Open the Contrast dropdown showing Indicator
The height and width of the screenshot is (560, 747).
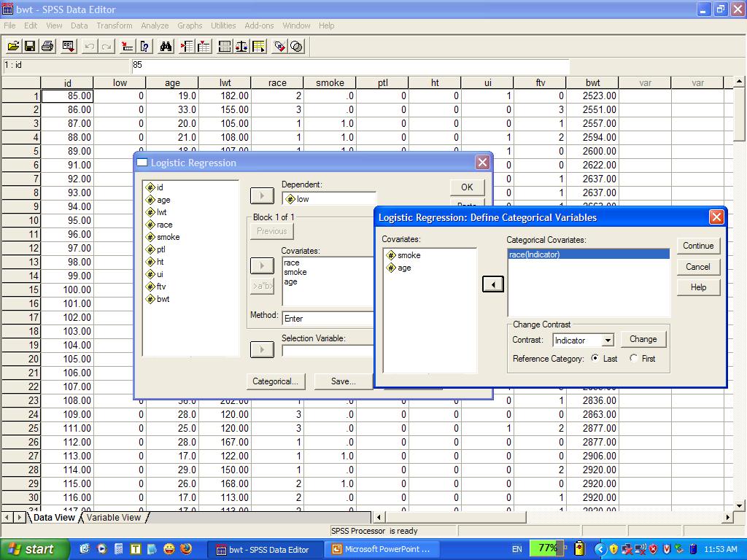click(608, 341)
